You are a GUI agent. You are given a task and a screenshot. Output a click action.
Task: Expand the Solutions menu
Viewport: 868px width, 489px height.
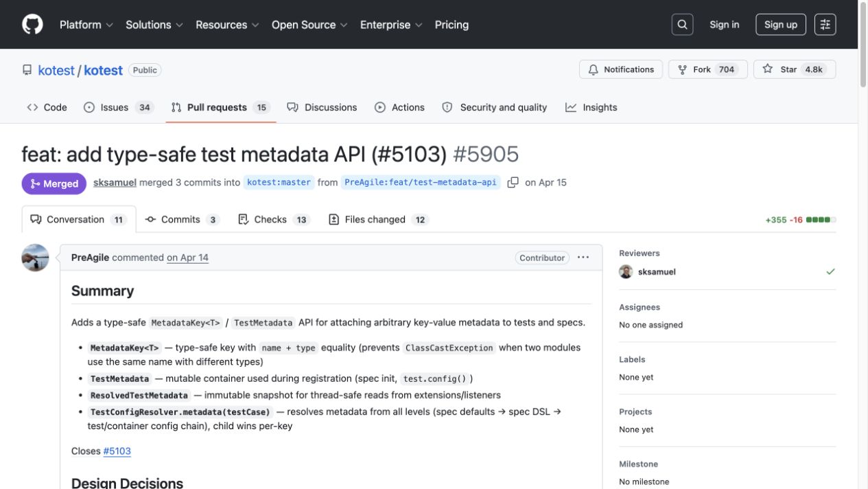(154, 25)
